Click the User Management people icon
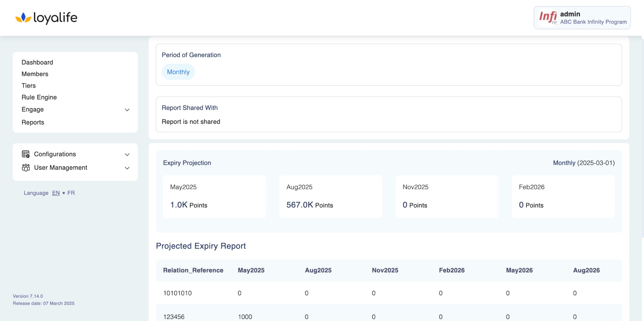Screen dimensions: 644x321 click(26, 168)
